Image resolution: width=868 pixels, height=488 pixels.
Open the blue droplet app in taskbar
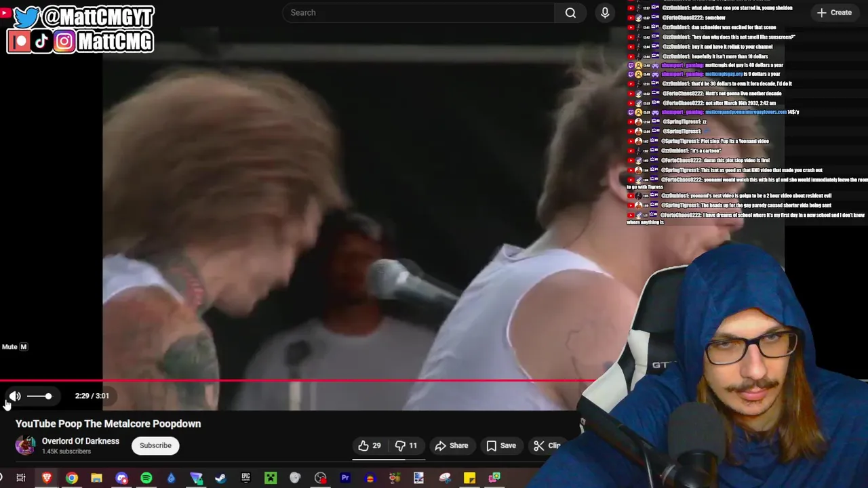[171, 478]
